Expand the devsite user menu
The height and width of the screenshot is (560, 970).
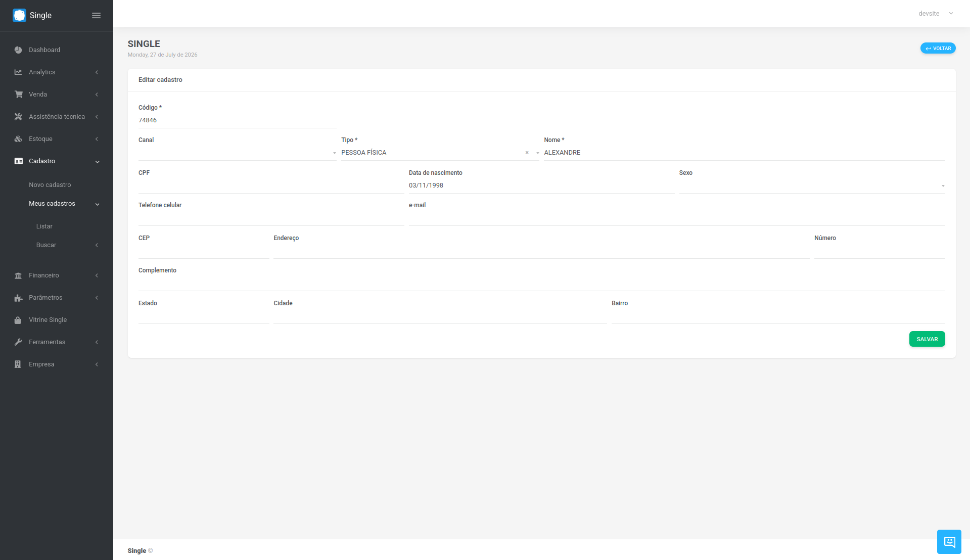coord(936,14)
